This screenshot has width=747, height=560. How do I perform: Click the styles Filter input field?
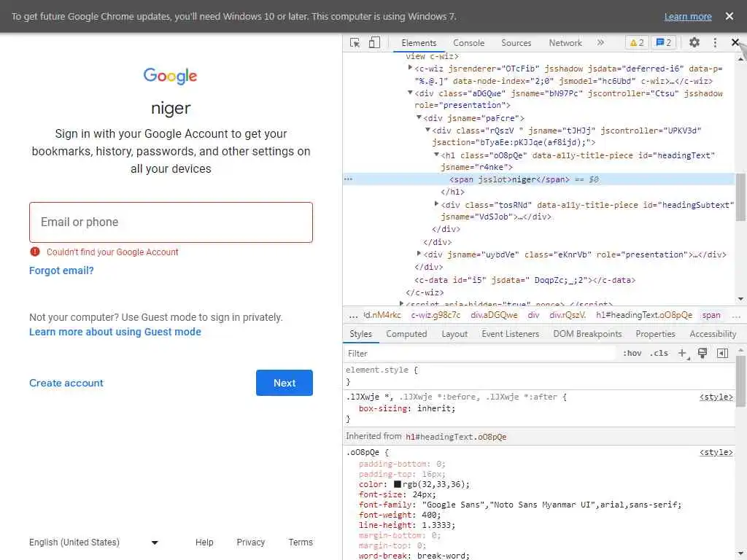(x=479, y=354)
